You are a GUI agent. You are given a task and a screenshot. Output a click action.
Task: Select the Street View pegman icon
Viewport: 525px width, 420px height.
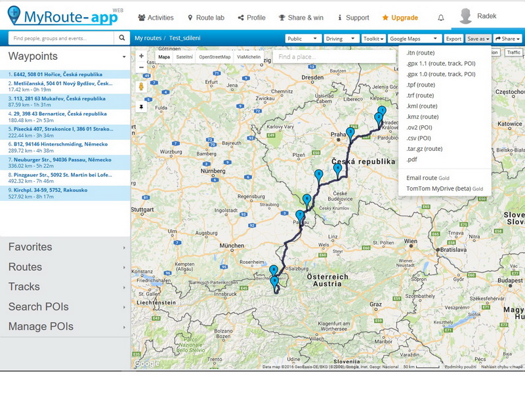click(141, 87)
